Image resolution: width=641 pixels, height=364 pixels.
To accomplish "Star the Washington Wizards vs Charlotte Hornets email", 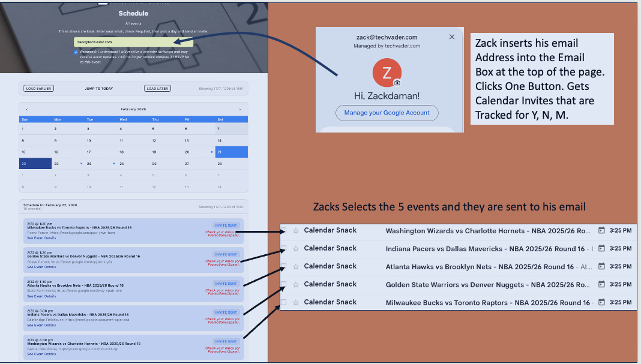I will pos(295,231).
